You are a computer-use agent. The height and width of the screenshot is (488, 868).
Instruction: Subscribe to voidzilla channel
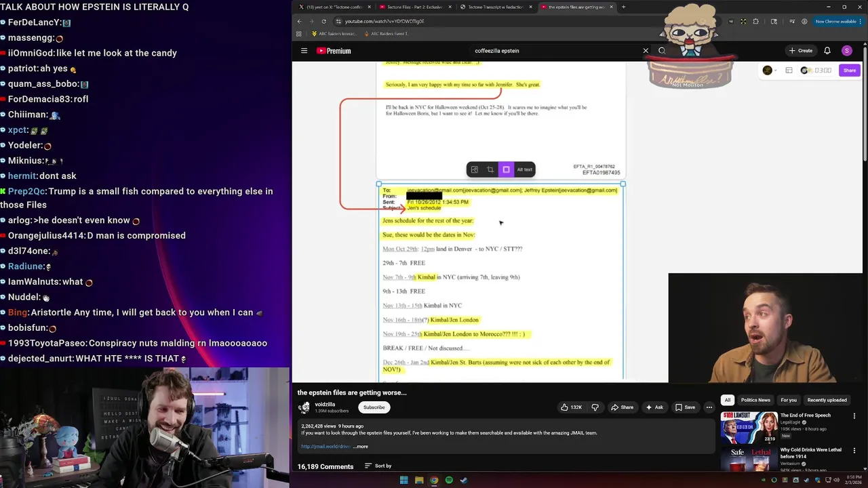374,407
